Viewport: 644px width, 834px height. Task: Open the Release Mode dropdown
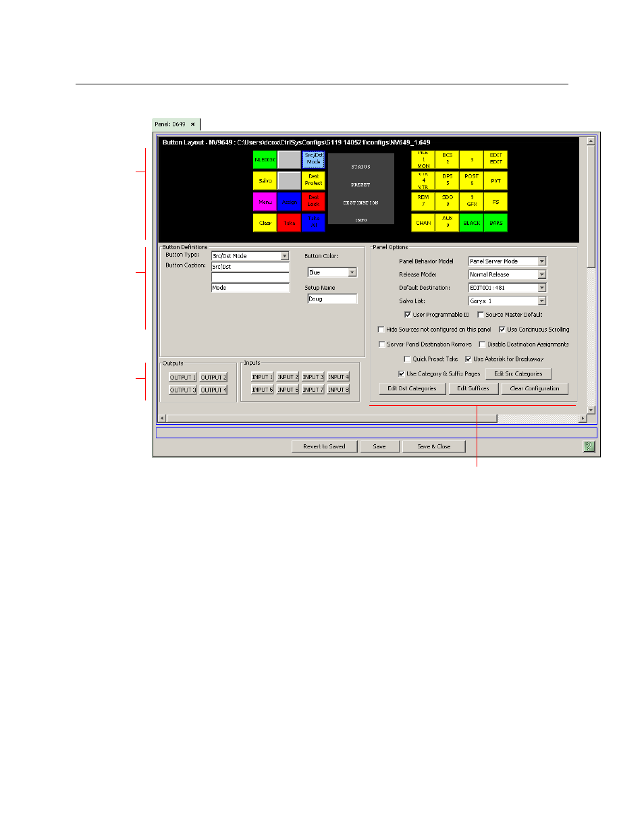tap(541, 275)
